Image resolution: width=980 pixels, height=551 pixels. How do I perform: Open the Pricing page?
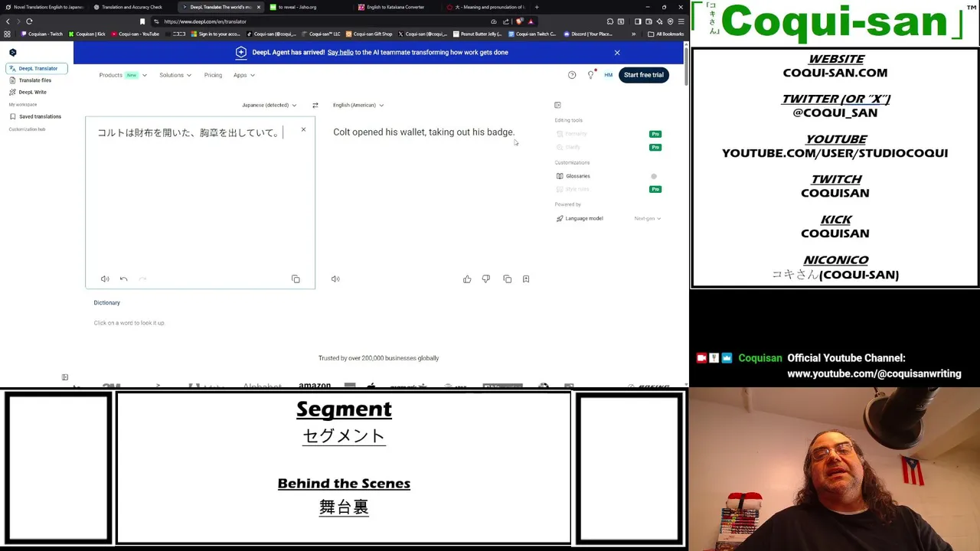pyautogui.click(x=213, y=75)
